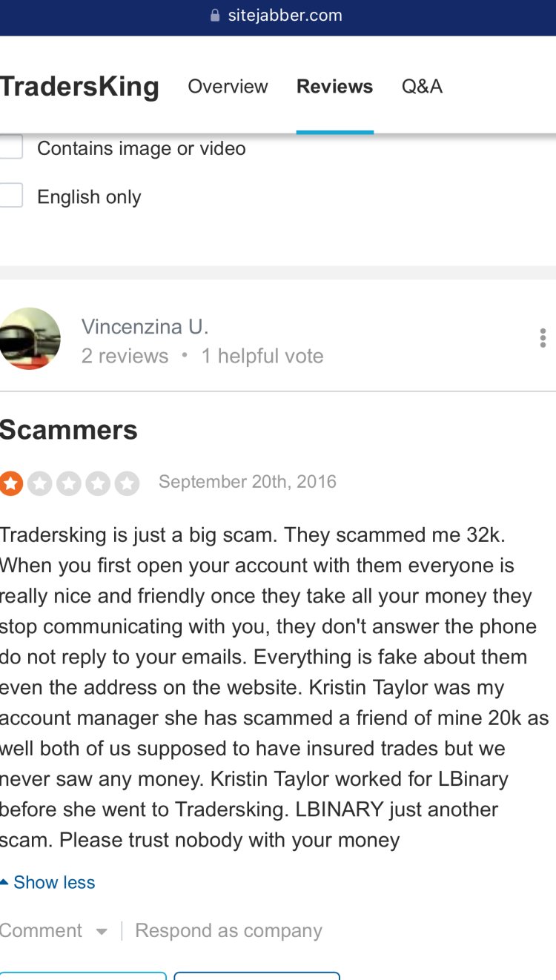Open the three-dot review options menu

pyautogui.click(x=543, y=338)
